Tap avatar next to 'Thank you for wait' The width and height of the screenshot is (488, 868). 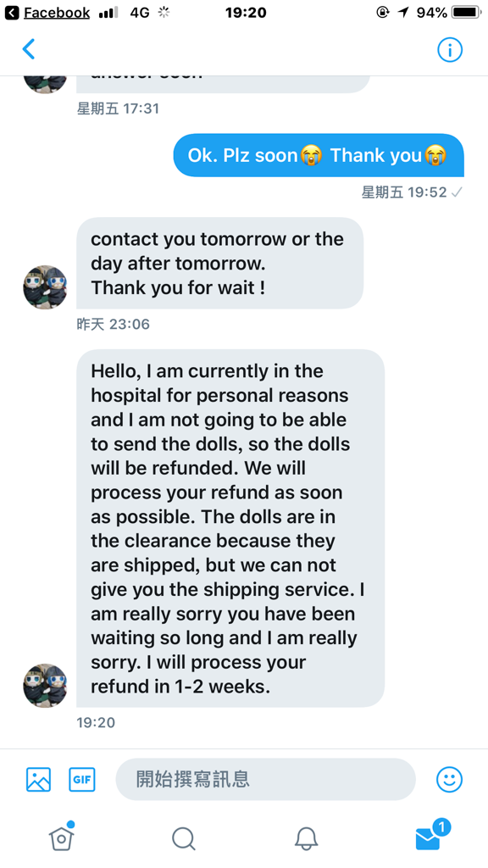(45, 287)
